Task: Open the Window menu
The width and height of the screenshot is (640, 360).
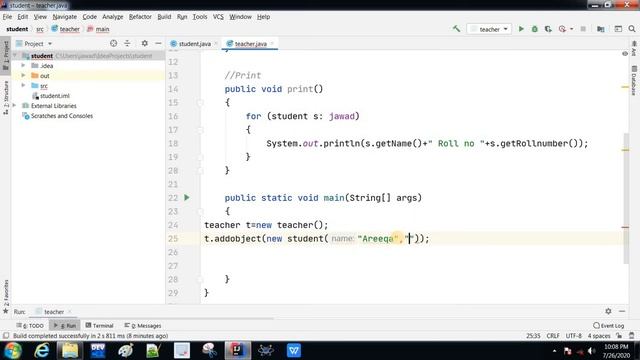Action: (240, 17)
